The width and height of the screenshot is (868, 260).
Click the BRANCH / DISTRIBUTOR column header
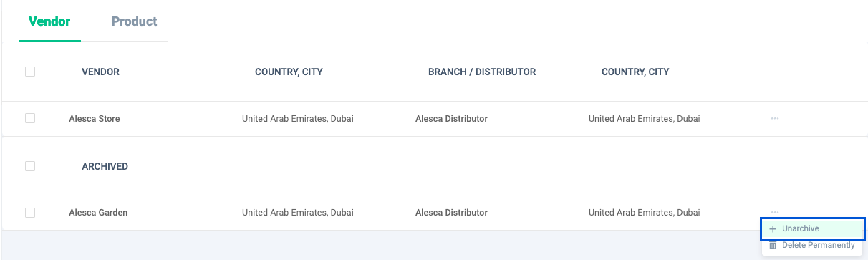pyautogui.click(x=482, y=72)
